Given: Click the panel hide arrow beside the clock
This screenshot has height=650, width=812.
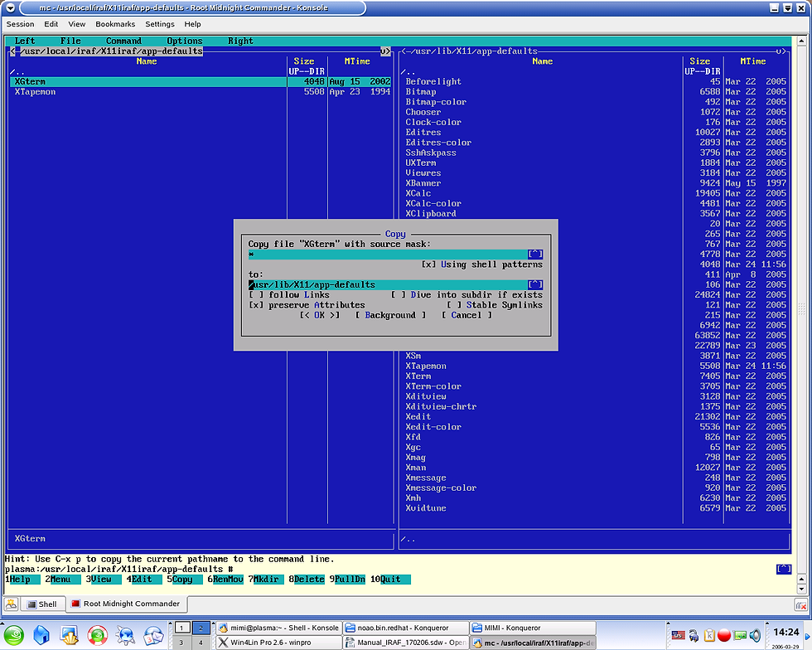Looking at the screenshot, I should point(808,635).
